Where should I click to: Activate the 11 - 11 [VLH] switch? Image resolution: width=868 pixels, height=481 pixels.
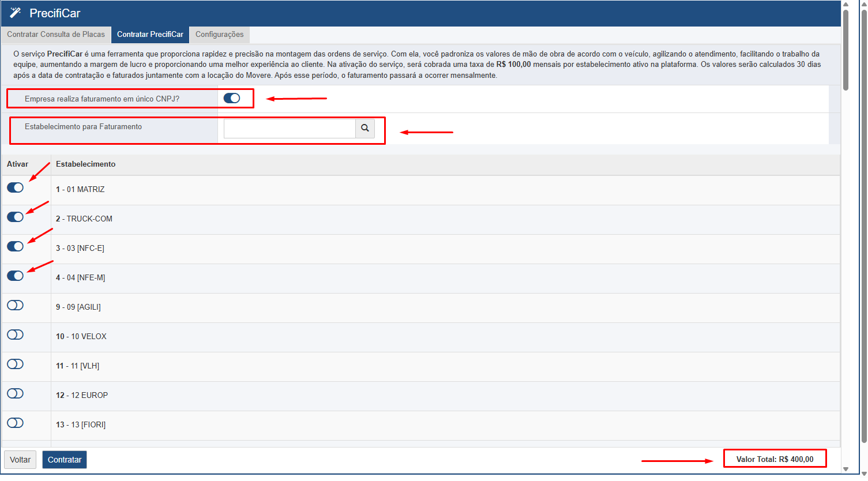[15, 364]
